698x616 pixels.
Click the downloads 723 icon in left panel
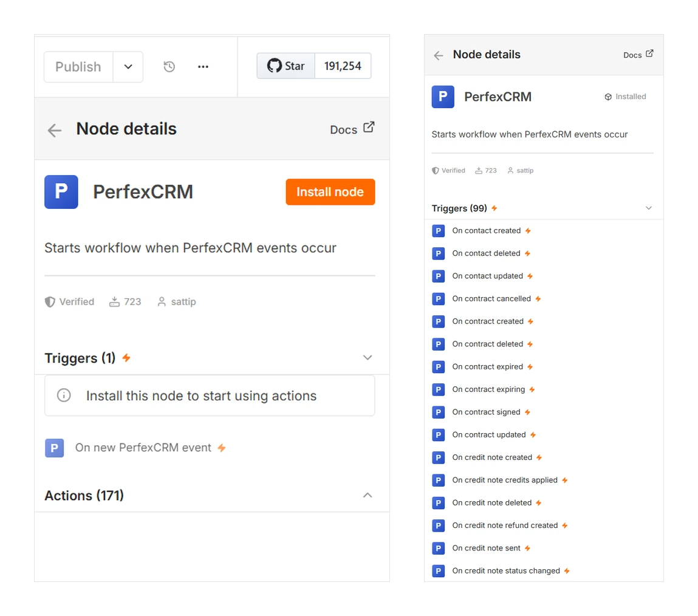pyautogui.click(x=114, y=302)
